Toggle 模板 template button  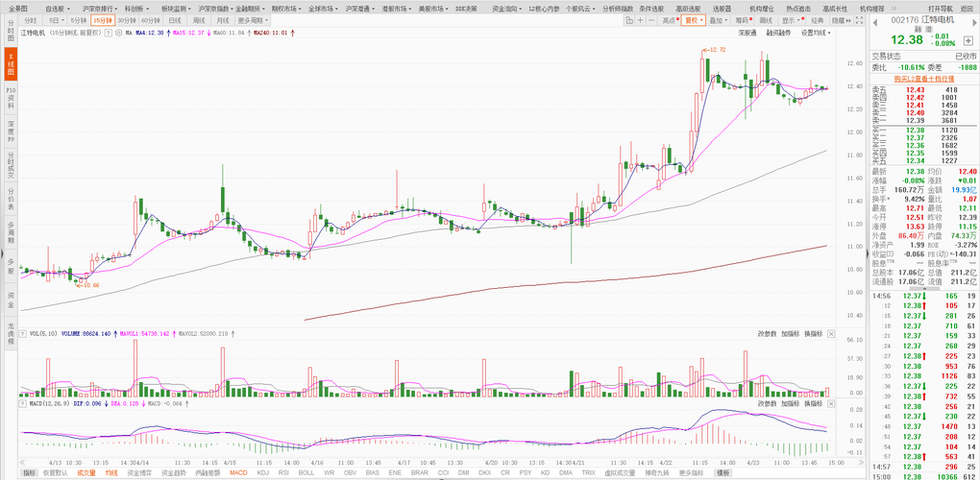tap(723, 473)
